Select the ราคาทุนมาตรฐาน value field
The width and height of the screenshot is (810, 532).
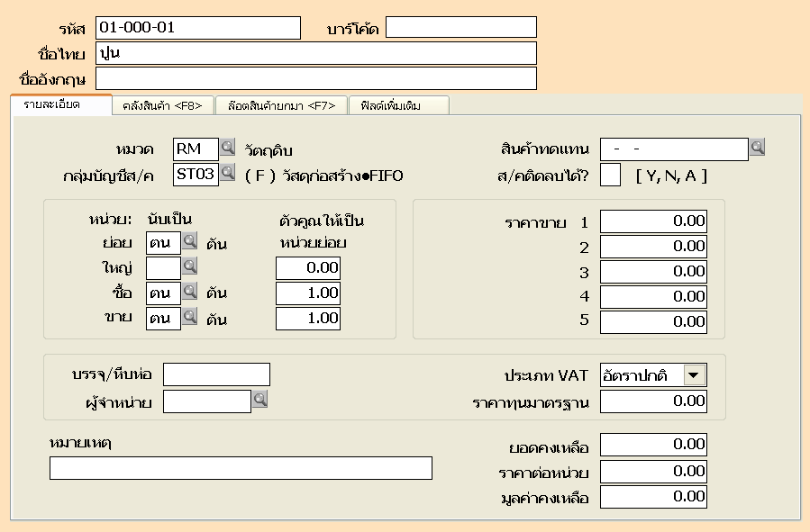(x=653, y=401)
